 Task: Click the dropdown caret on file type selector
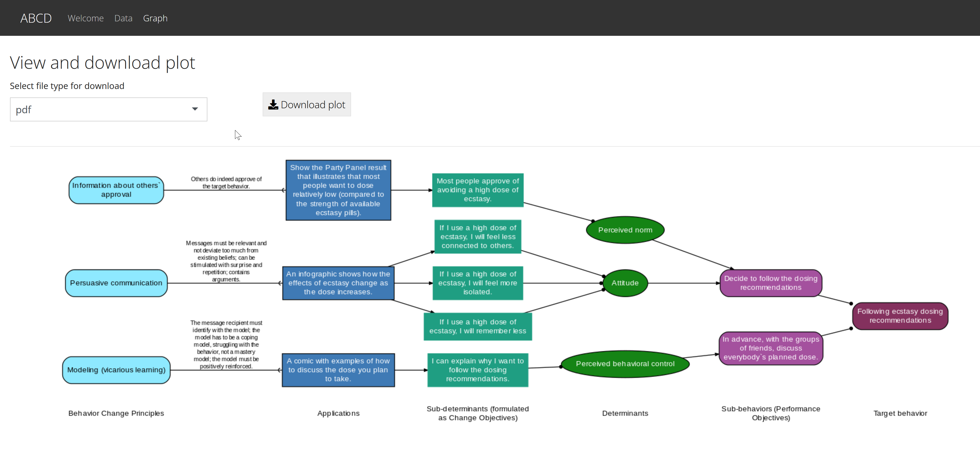tap(195, 109)
